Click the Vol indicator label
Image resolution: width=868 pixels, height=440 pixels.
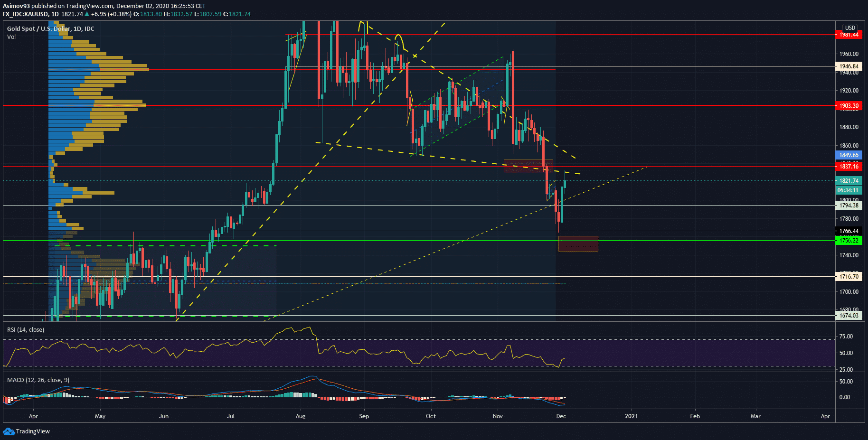pyautogui.click(x=11, y=37)
